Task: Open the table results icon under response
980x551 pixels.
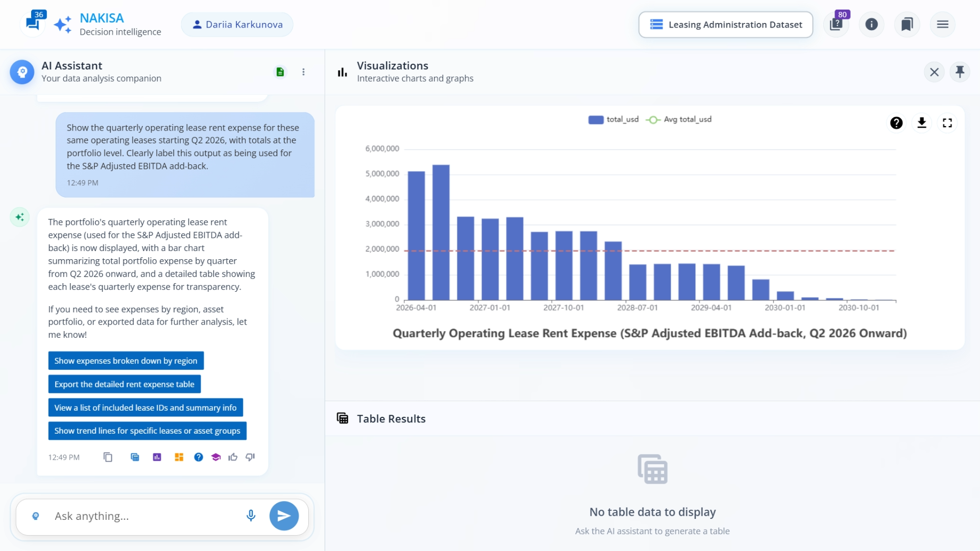Action: [x=135, y=457]
